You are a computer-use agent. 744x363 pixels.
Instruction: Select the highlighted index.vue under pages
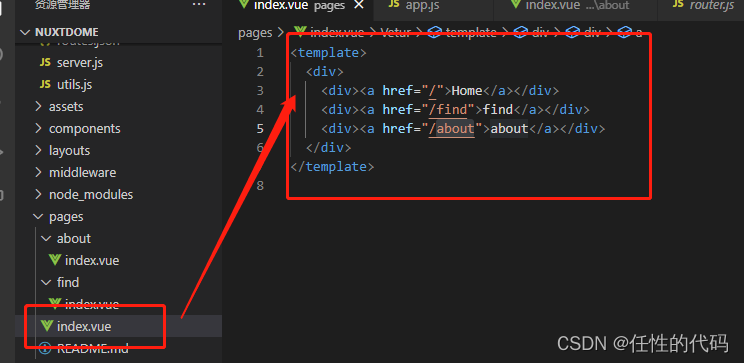tap(84, 326)
